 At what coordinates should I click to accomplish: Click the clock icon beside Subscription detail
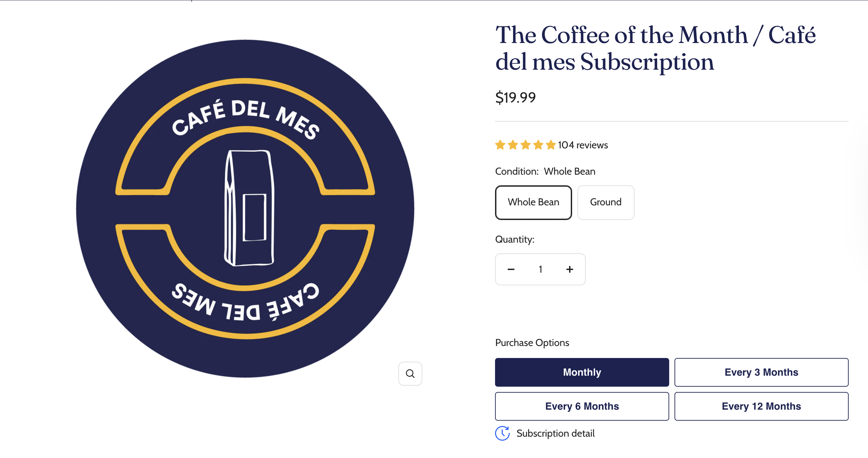point(502,434)
